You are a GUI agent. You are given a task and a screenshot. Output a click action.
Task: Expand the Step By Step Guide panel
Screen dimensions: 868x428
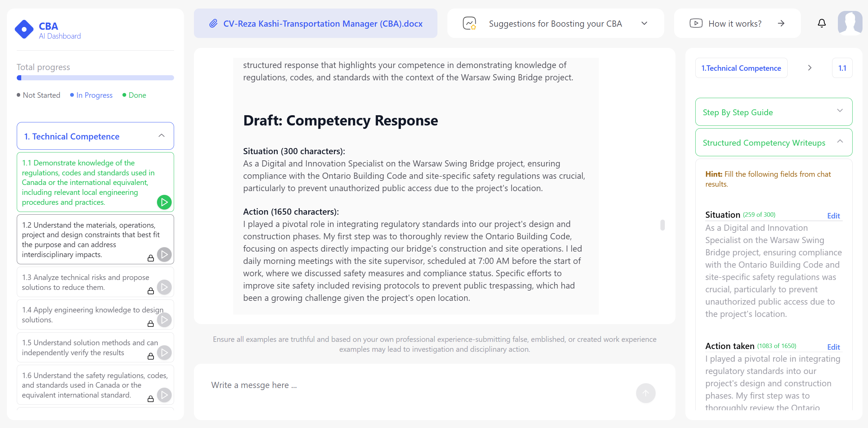774,112
